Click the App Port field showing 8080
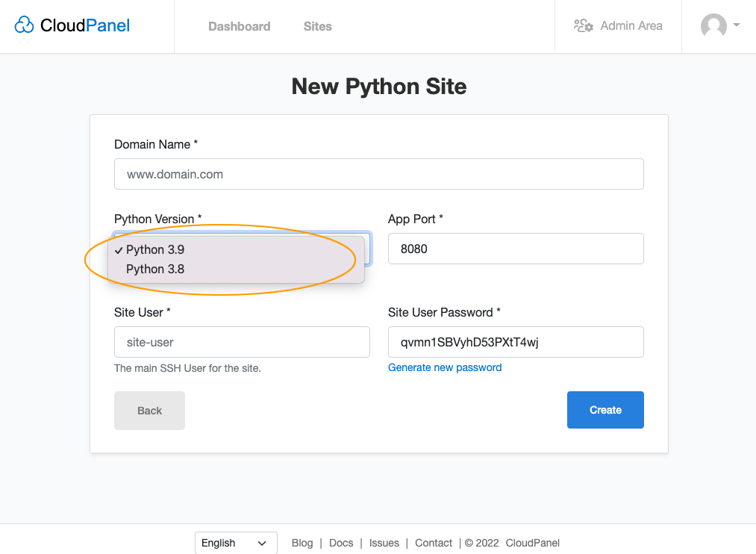 tap(516, 249)
